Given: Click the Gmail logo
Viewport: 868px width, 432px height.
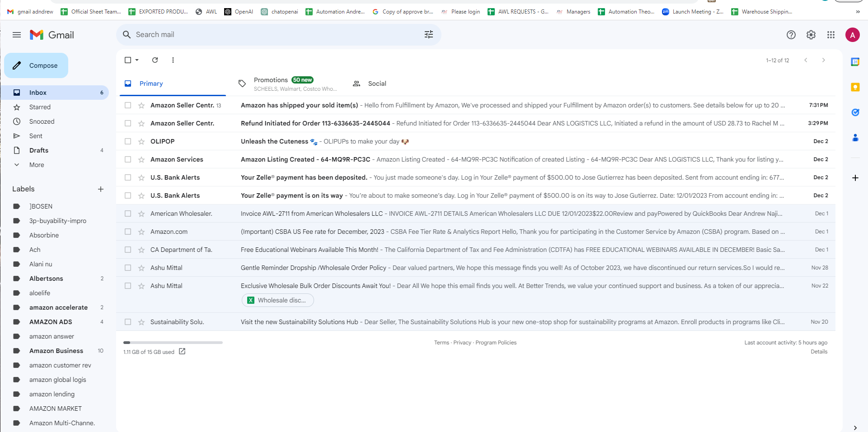Looking at the screenshot, I should tap(52, 35).
